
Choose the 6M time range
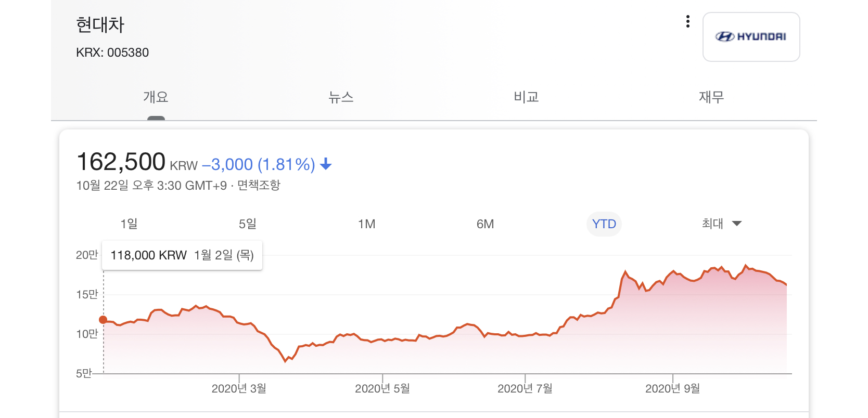485,224
